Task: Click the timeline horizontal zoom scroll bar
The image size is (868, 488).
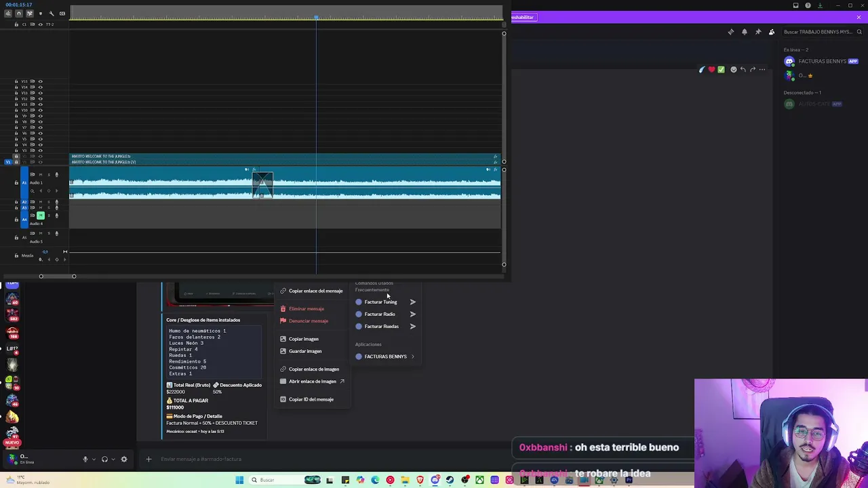Action: (58, 277)
